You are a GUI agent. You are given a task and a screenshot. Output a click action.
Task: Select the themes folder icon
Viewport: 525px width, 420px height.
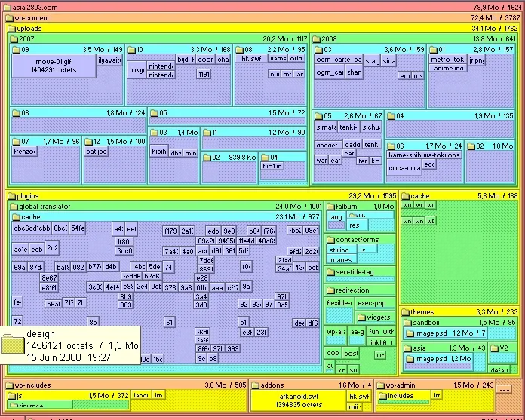tap(406, 312)
